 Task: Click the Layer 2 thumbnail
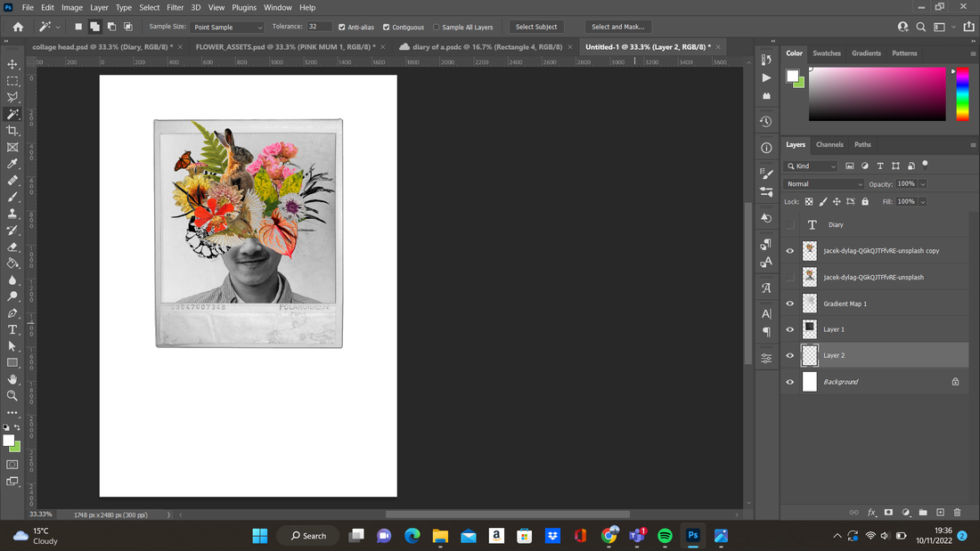(x=809, y=355)
